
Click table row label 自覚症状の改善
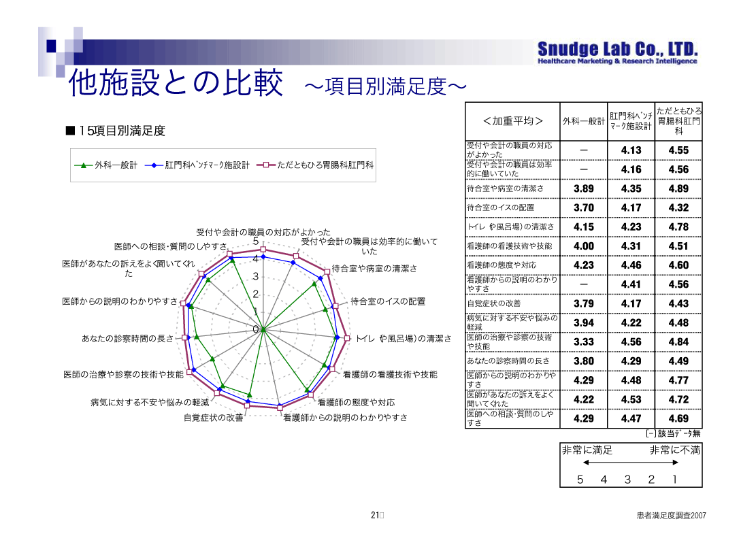494,303
